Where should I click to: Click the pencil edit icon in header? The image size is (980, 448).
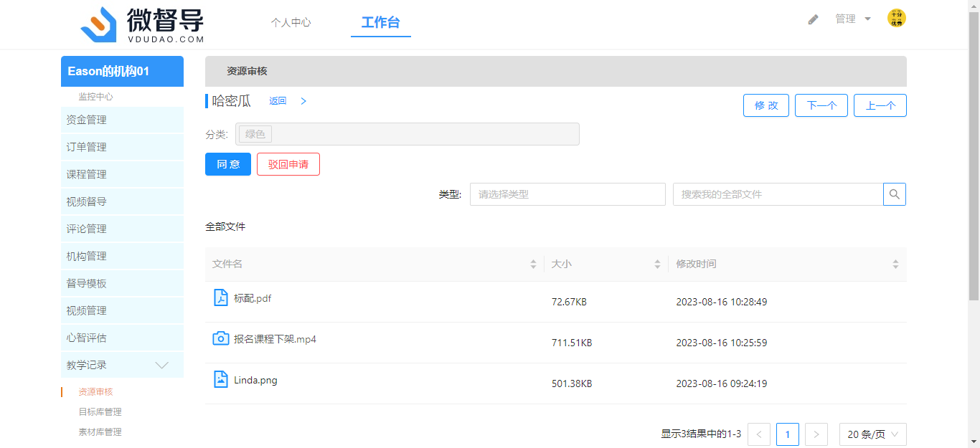click(813, 19)
